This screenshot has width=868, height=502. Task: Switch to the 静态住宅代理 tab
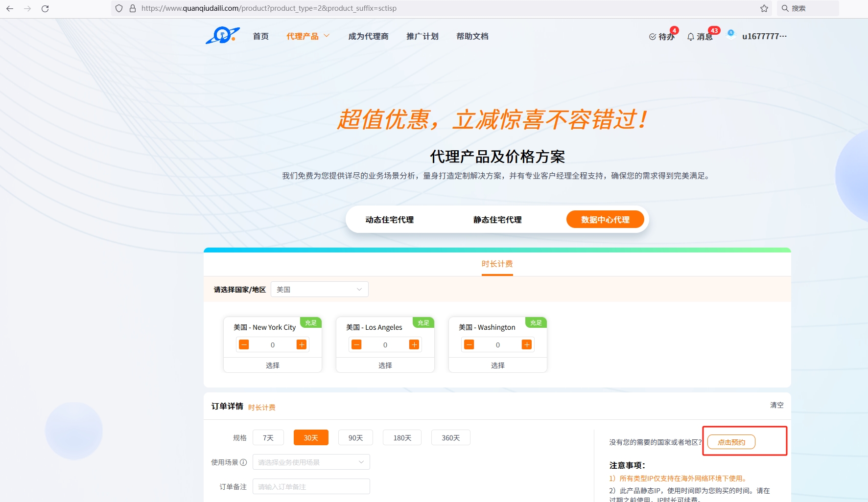click(x=497, y=220)
